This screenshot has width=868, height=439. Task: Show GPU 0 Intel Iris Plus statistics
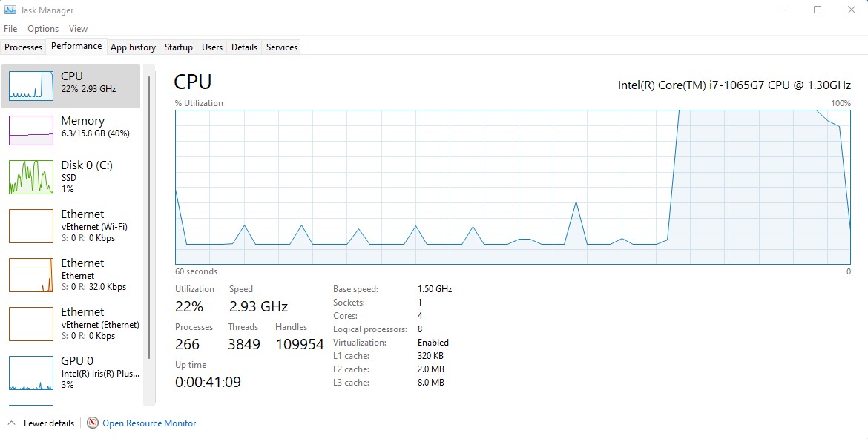click(72, 373)
